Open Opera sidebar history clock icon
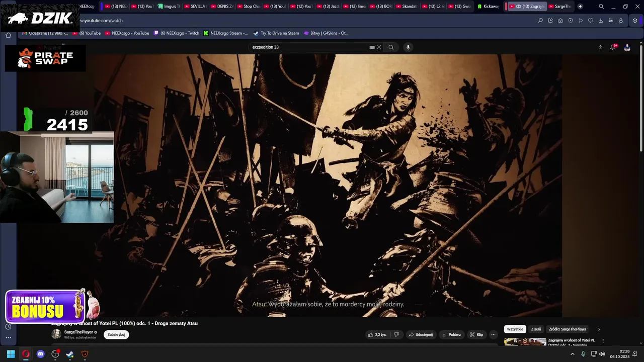The height and width of the screenshot is (362, 644). click(x=8, y=326)
